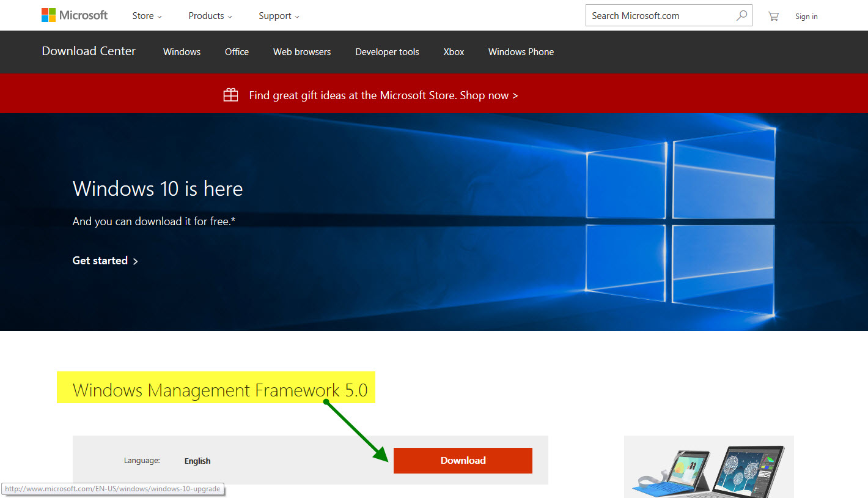
Task: Click Get started link
Action: [105, 261]
